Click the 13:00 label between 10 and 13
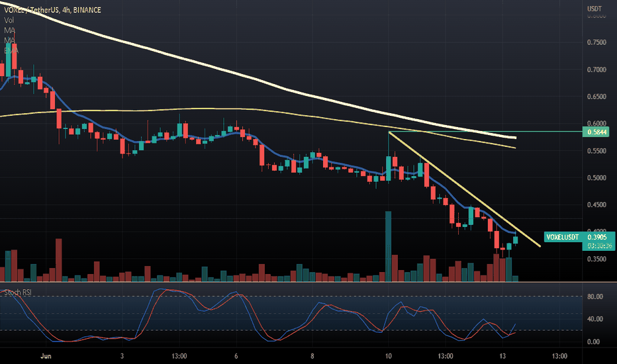The image size is (617, 364). click(446, 356)
